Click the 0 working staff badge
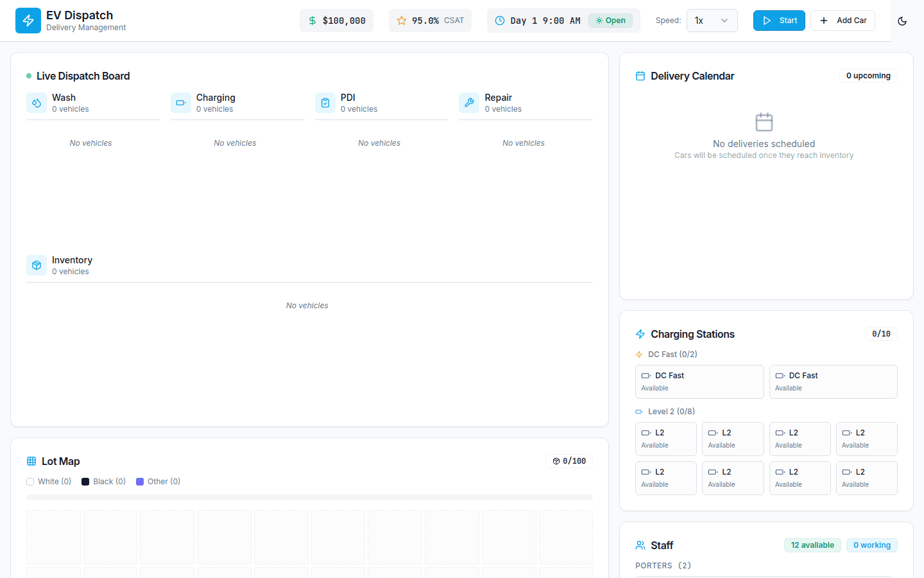 [x=872, y=545]
